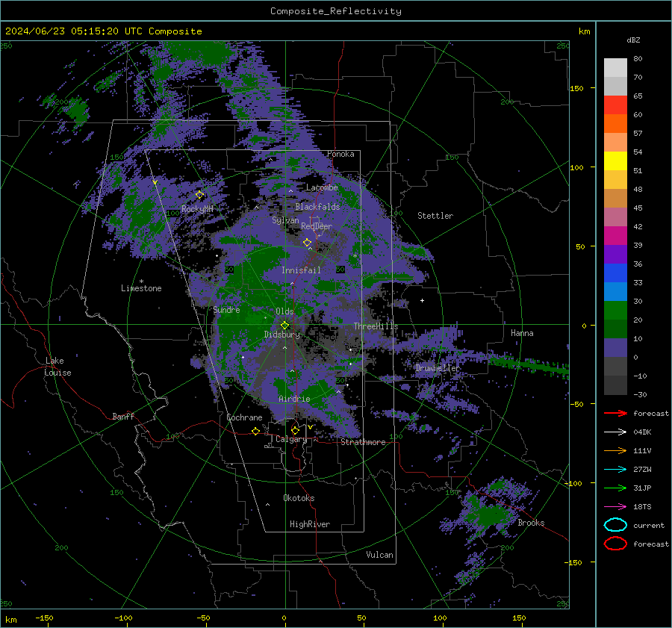Click the Sundre town label
Viewport: 672px width, 628px height.
click(x=227, y=310)
